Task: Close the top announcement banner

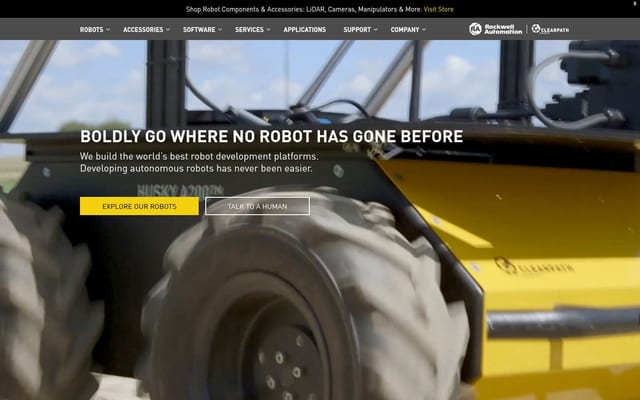Action: pos(635,4)
